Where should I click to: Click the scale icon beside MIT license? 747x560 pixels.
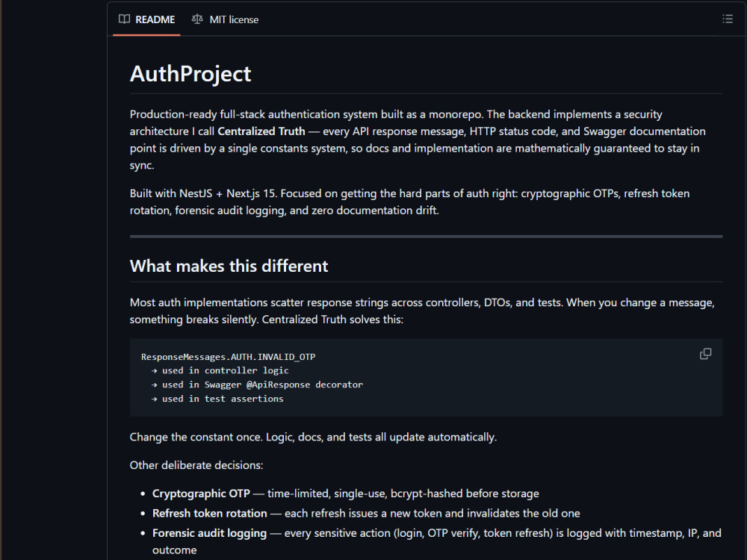197,19
